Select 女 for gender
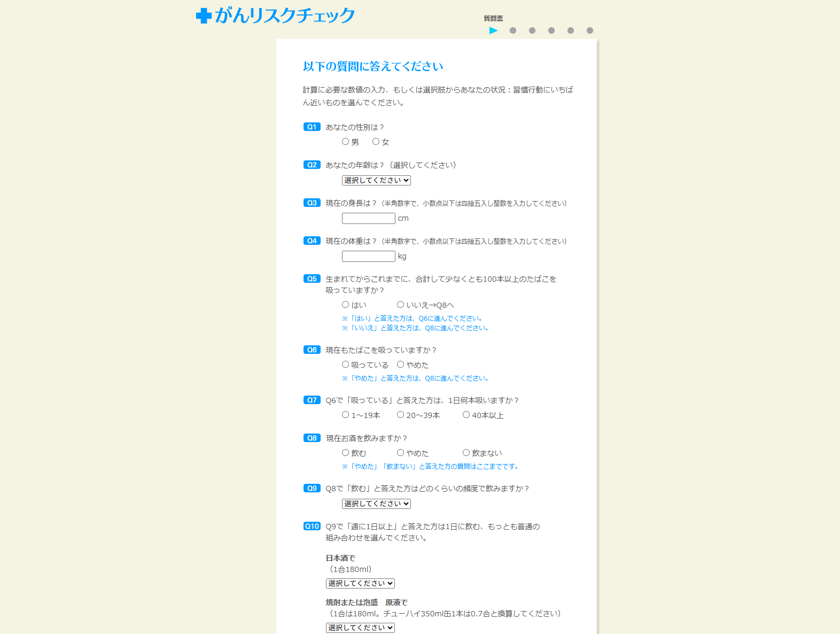The width and height of the screenshot is (840, 634). click(376, 142)
